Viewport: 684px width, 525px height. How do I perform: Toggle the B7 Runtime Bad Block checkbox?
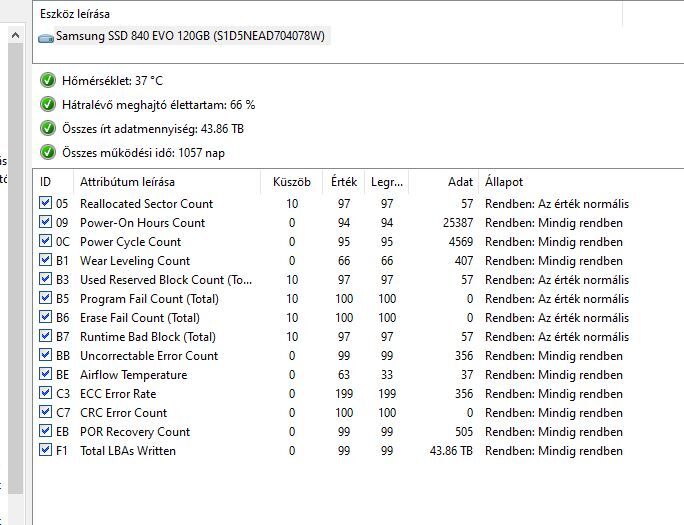pos(45,336)
